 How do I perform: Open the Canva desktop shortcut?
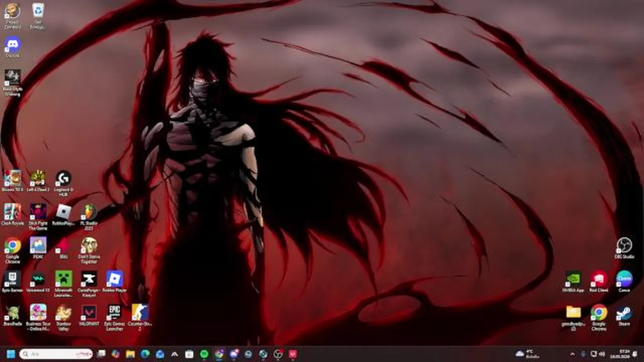tap(624, 281)
